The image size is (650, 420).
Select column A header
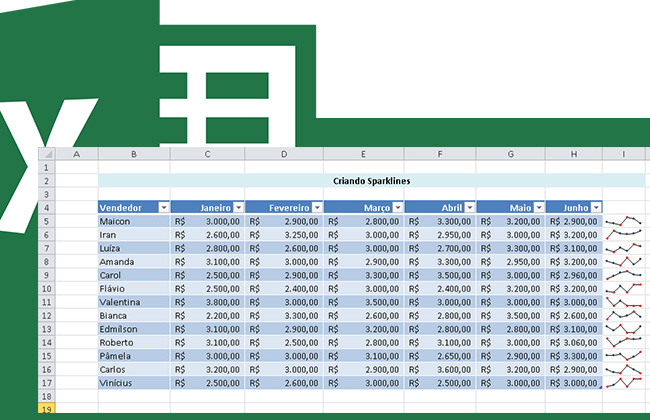[x=77, y=154]
